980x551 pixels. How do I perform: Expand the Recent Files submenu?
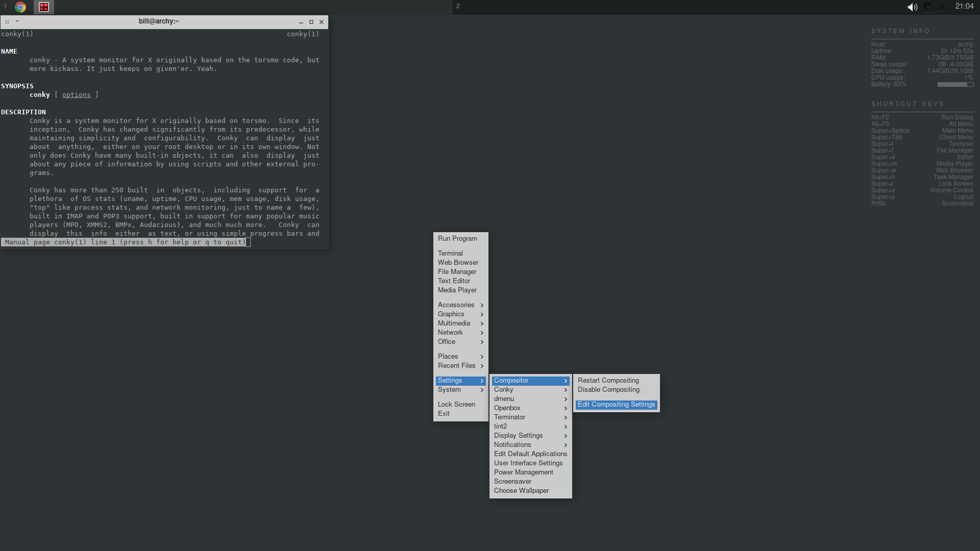460,365
